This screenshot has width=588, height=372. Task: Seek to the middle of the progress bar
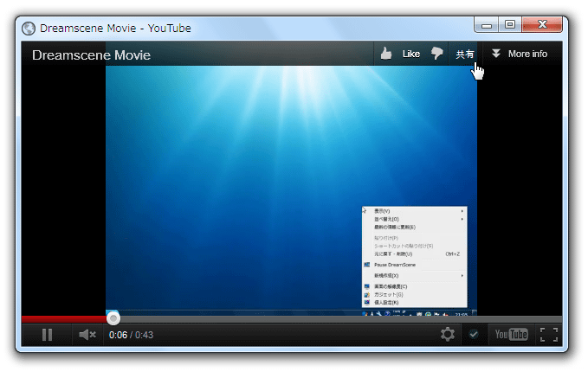click(x=292, y=319)
